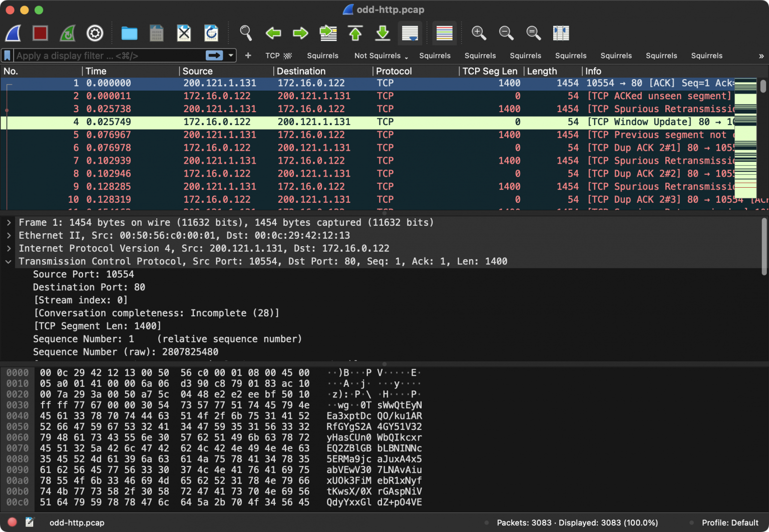This screenshot has height=532, width=769.
Task: Go to first packet arrow icon
Action: pos(355,33)
